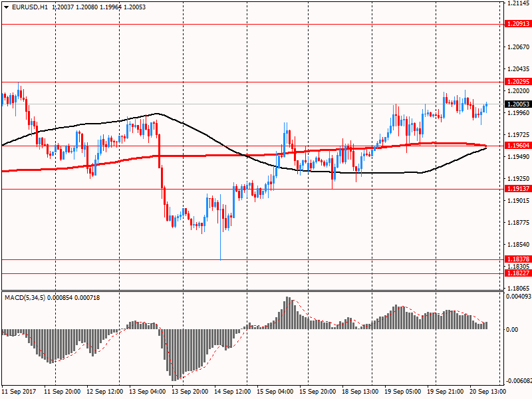Click the EURUSD,H1 chart menu triangle
Image resolution: width=532 pixels, height=399 pixels.
(7, 7)
